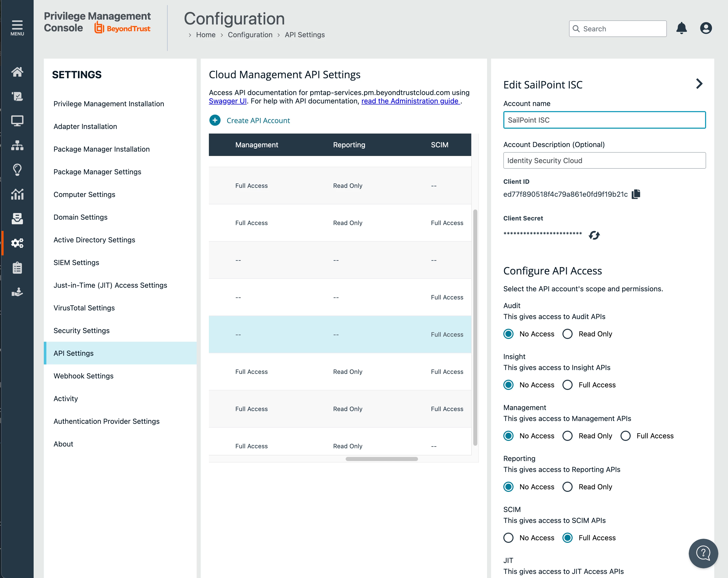Open the read the Administration guide link
Image resolution: width=728 pixels, height=578 pixels.
(411, 101)
